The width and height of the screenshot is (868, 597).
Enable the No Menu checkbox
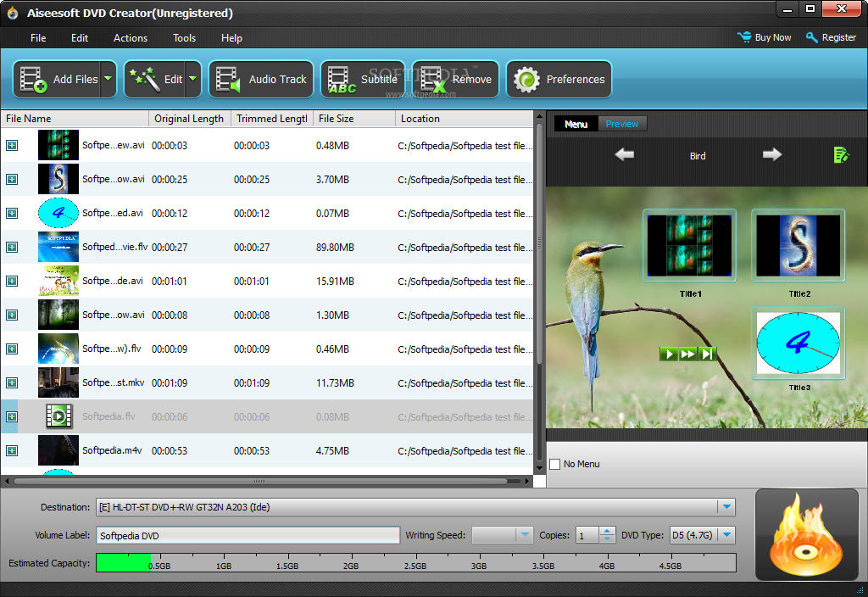tap(554, 464)
